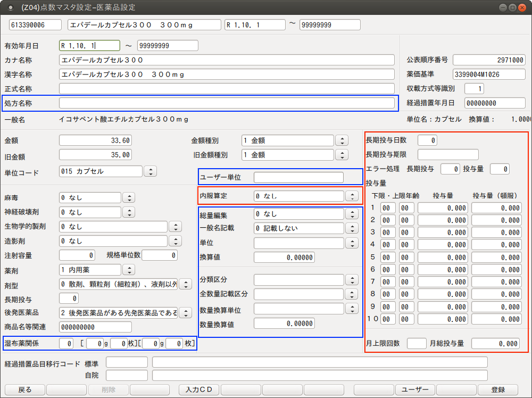Click the 処方名称 input field
Viewport: 532px width, 398px height.
tap(227, 103)
